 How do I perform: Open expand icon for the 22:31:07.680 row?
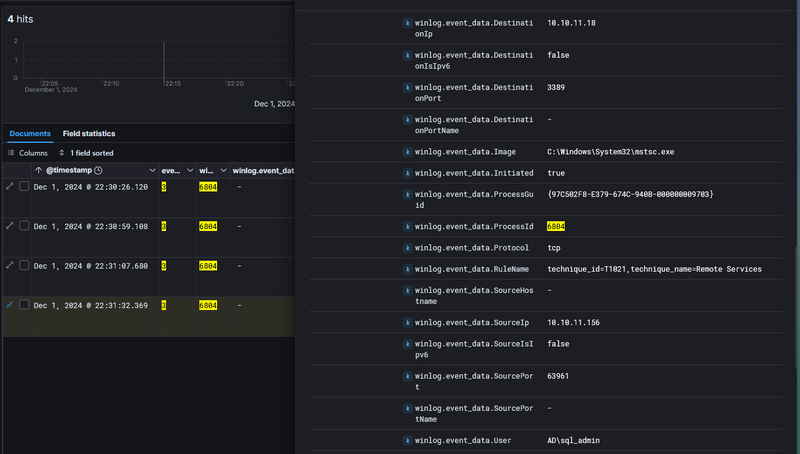coord(10,265)
